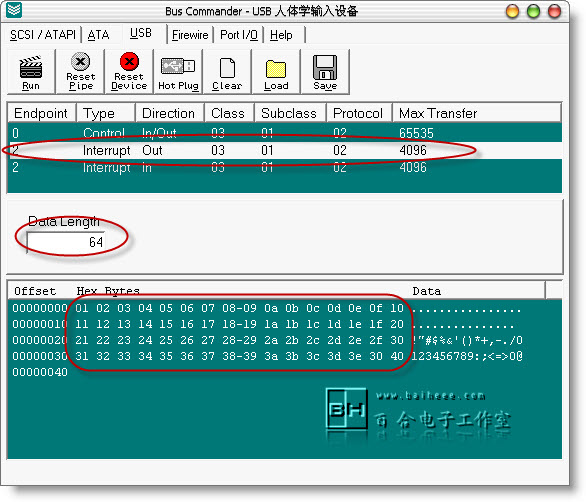Switch to the Port I/O tab

tap(239, 35)
